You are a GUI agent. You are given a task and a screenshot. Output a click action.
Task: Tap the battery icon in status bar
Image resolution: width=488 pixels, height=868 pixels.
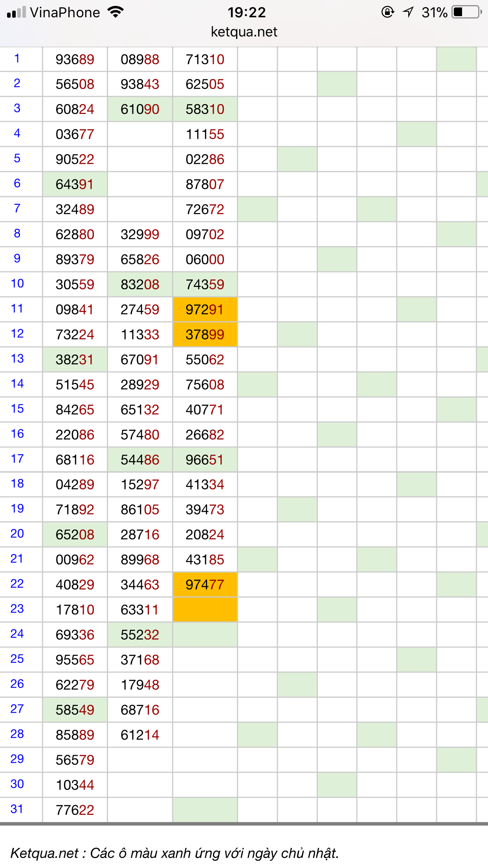pos(466,12)
